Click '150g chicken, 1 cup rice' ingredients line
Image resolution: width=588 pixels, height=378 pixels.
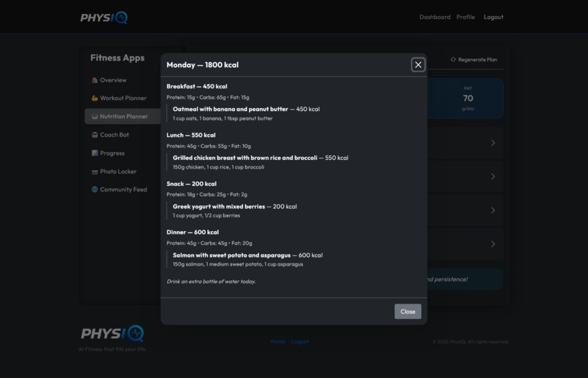coord(218,167)
